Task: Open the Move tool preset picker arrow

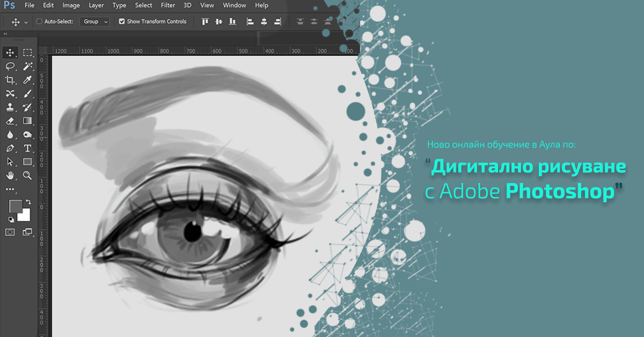Action: 26,23
